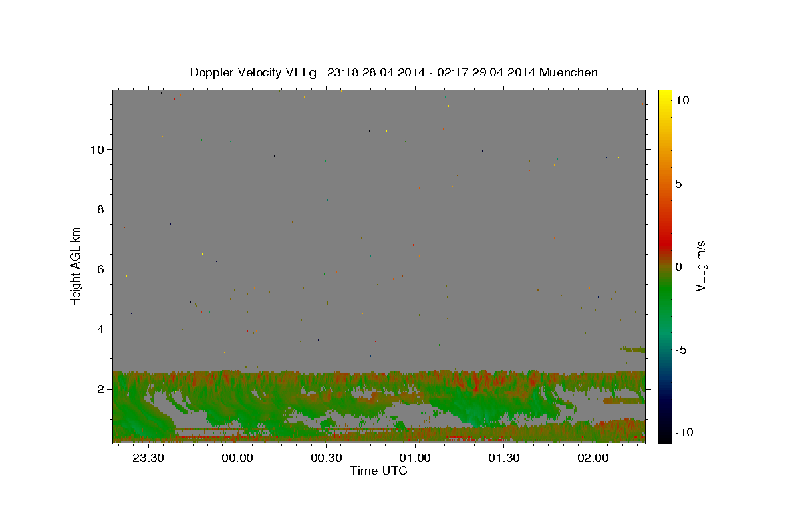Viewport: 798px width, 532px height.
Task: Click the black bottom of the colorbar
Action: [665, 439]
